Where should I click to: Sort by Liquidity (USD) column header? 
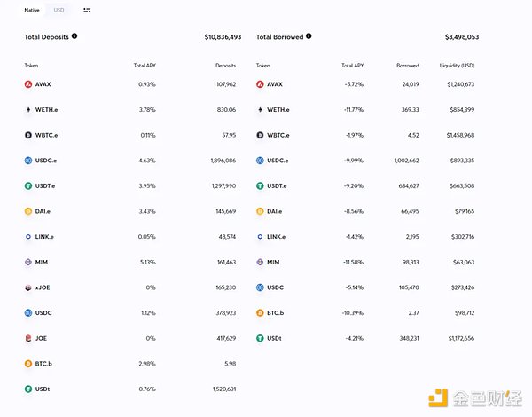457,66
